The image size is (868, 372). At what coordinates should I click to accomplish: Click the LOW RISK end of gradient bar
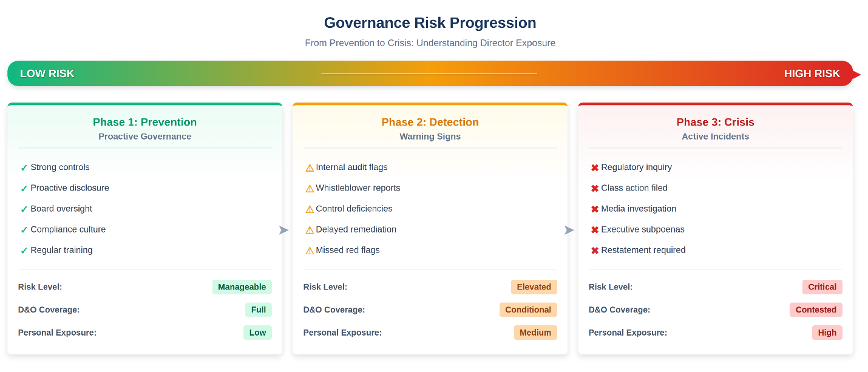point(47,73)
